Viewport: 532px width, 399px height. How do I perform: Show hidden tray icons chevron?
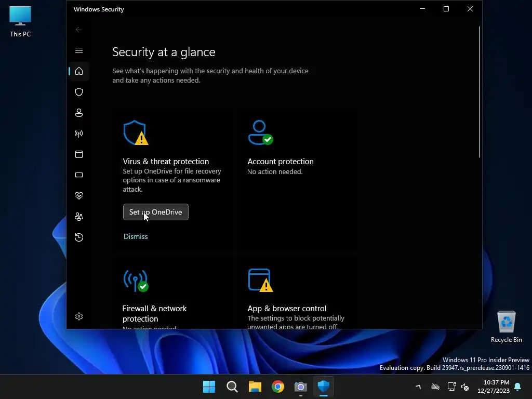[418, 387]
